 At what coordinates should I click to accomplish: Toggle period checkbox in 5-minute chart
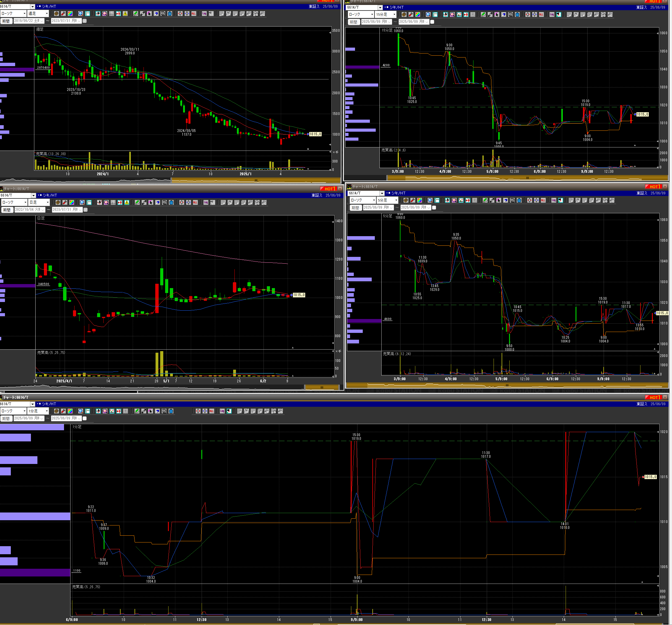click(x=434, y=208)
